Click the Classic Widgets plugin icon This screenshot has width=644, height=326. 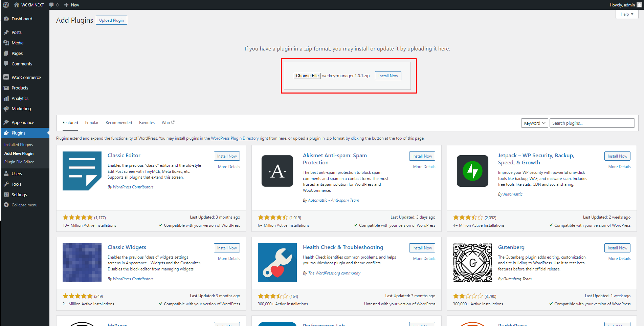[82, 263]
